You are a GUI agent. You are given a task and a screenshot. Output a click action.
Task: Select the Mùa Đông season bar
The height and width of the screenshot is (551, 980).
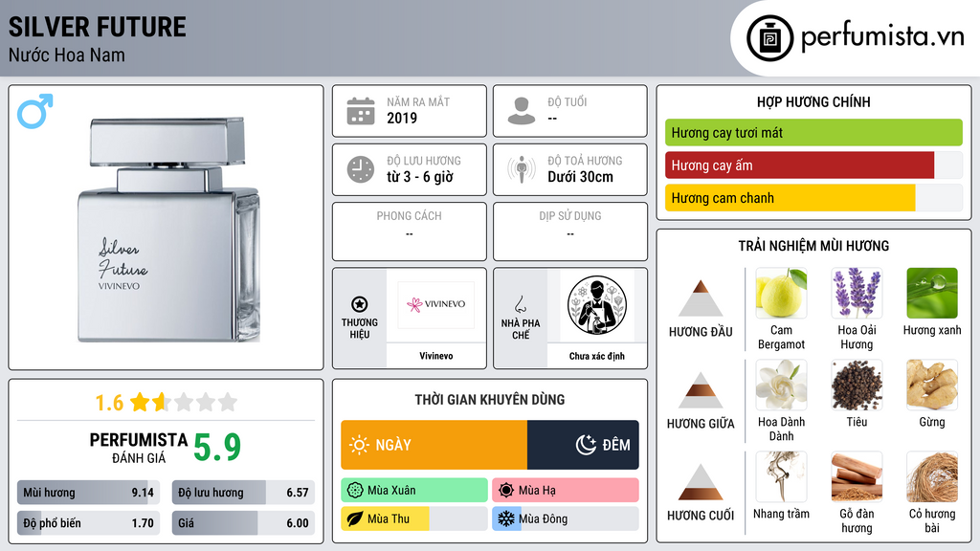(566, 519)
